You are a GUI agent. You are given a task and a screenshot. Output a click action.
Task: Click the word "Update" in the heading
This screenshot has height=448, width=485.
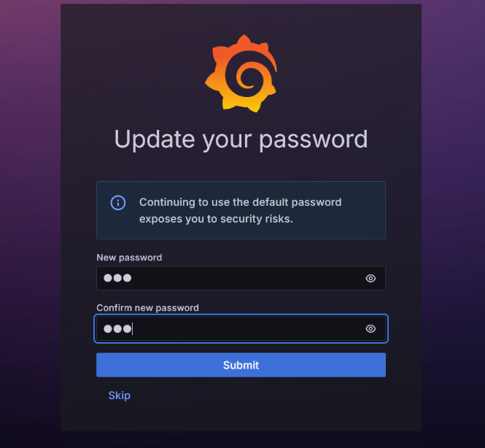point(155,139)
